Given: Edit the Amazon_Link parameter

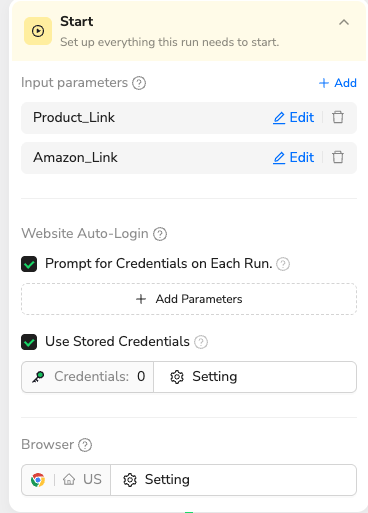Looking at the screenshot, I should coord(293,157).
